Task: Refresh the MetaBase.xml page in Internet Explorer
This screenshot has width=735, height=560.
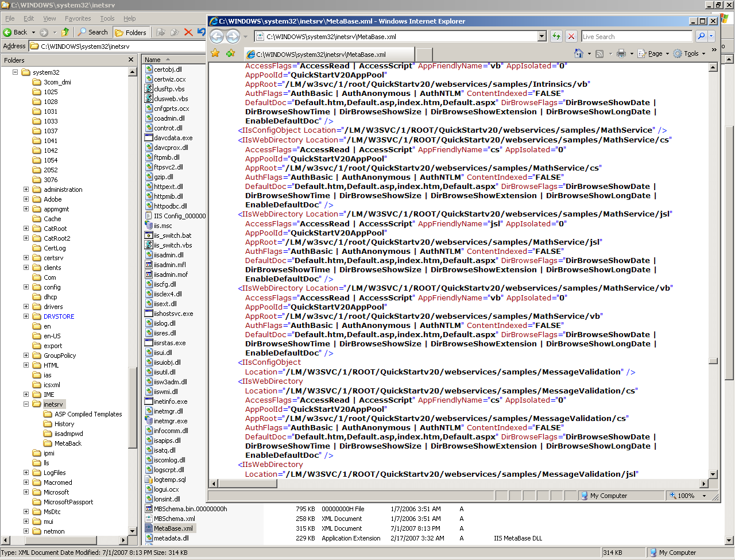Action: [556, 36]
